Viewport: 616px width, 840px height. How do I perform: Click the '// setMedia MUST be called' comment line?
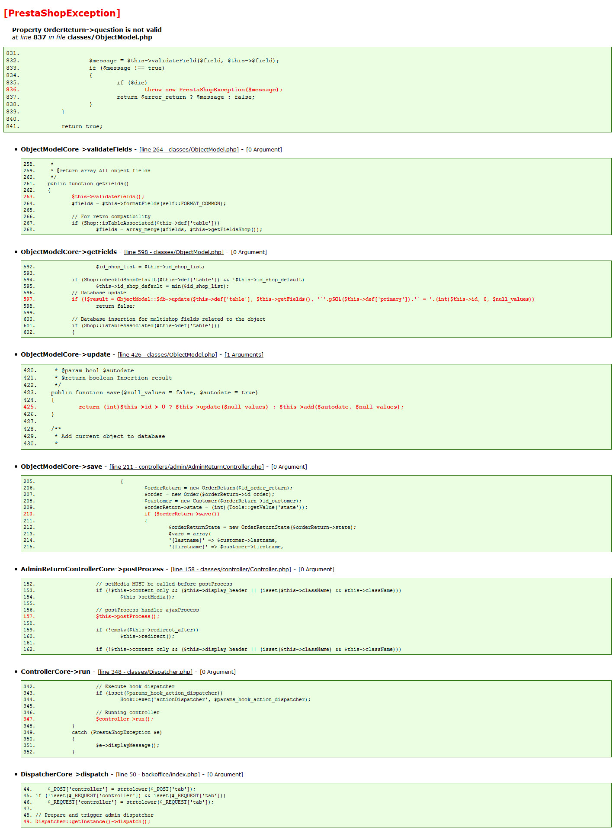point(164,584)
